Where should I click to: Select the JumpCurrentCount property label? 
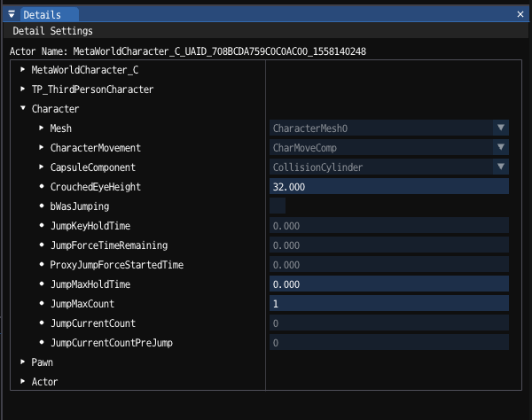click(x=93, y=323)
